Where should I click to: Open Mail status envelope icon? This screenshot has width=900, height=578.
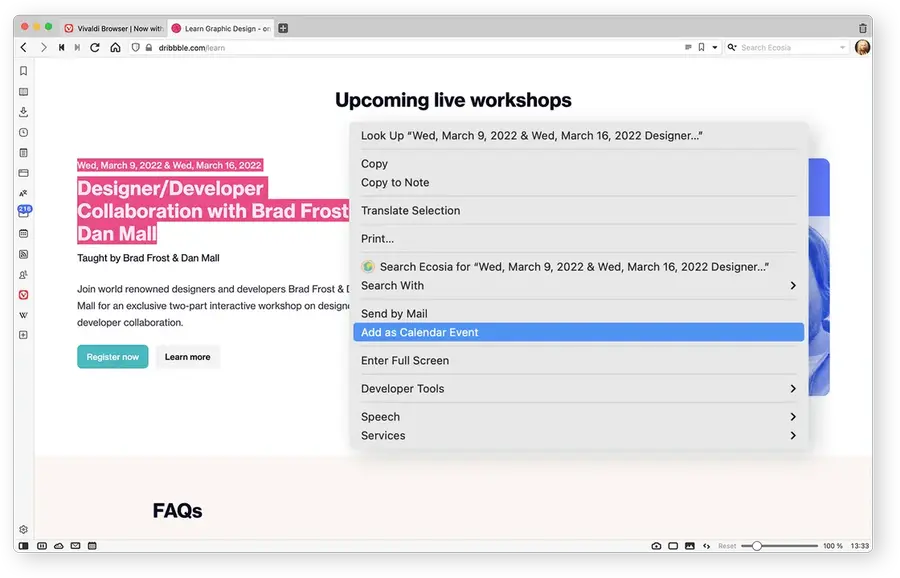click(75, 546)
